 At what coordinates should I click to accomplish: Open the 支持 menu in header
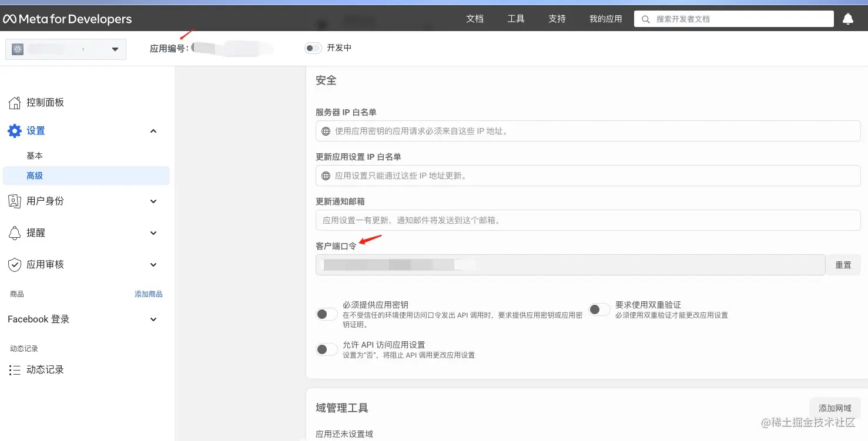pyautogui.click(x=557, y=19)
